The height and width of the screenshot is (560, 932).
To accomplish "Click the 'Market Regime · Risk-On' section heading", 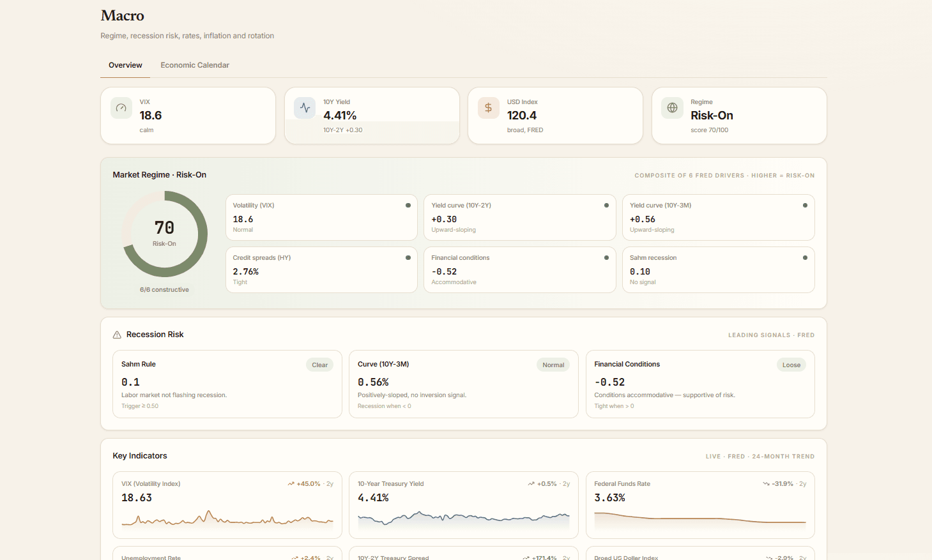I will [160, 175].
